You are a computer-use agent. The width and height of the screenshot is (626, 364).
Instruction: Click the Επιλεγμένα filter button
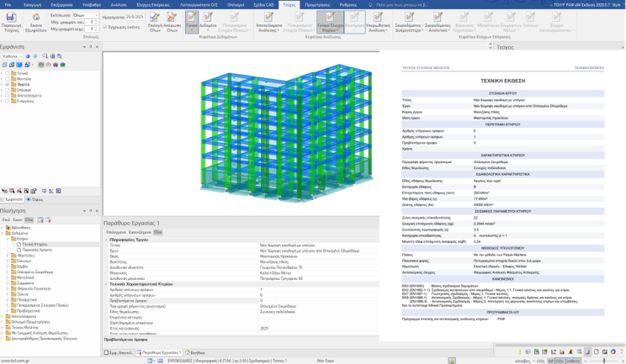[x=116, y=232]
